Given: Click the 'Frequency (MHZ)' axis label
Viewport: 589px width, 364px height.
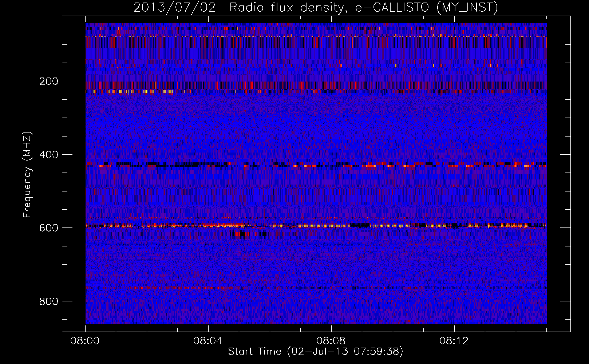Looking at the screenshot, I should pos(27,174).
